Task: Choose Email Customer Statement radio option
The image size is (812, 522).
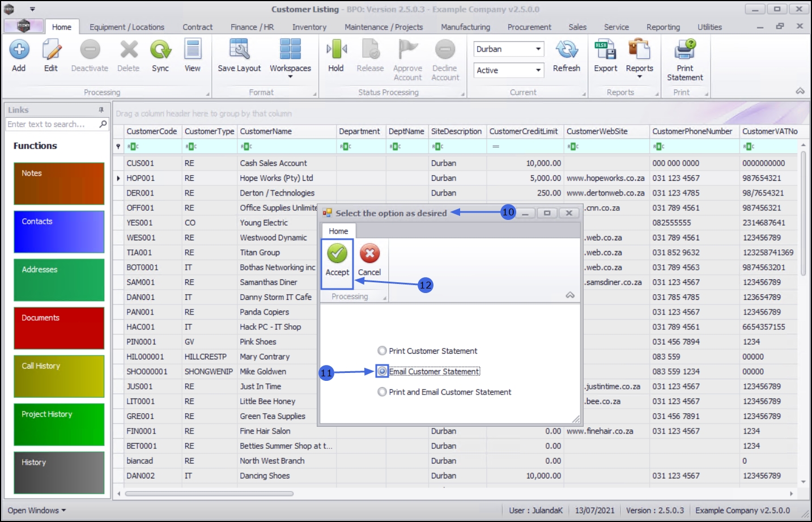Action: point(382,371)
